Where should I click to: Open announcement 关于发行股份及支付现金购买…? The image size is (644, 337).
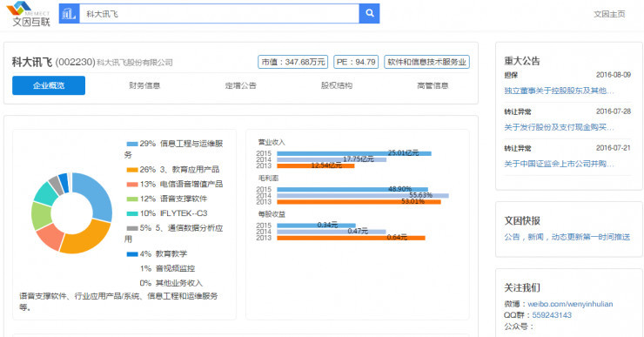[559, 127]
